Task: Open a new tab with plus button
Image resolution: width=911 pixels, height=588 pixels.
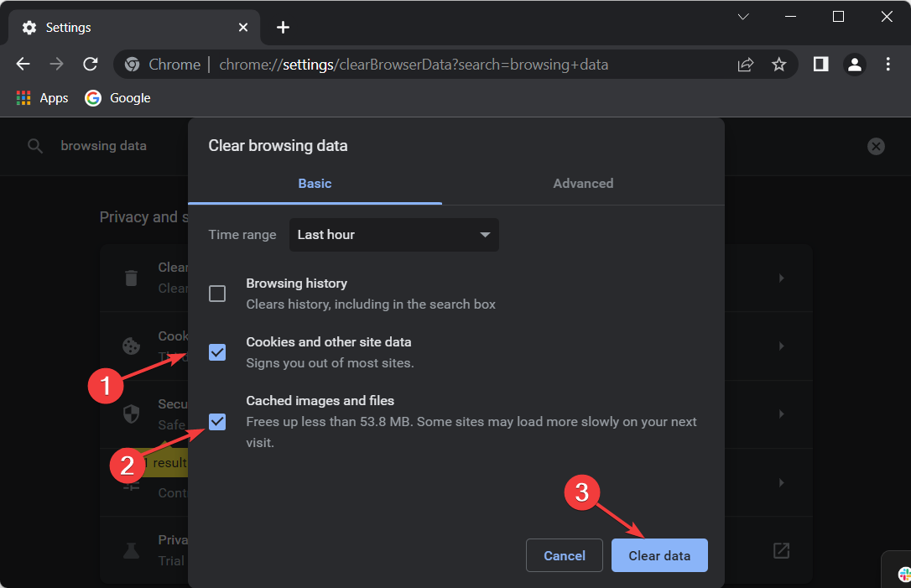Action: pos(283,28)
